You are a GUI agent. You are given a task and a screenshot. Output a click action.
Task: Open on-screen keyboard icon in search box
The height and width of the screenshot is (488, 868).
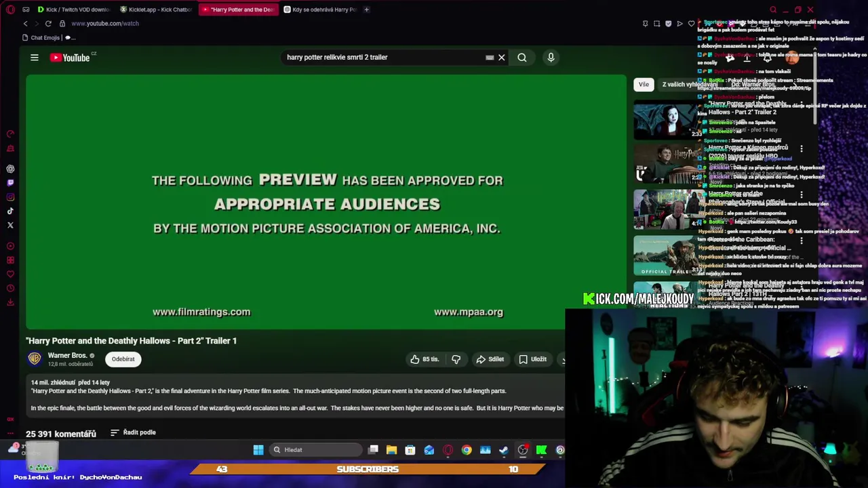pos(490,58)
